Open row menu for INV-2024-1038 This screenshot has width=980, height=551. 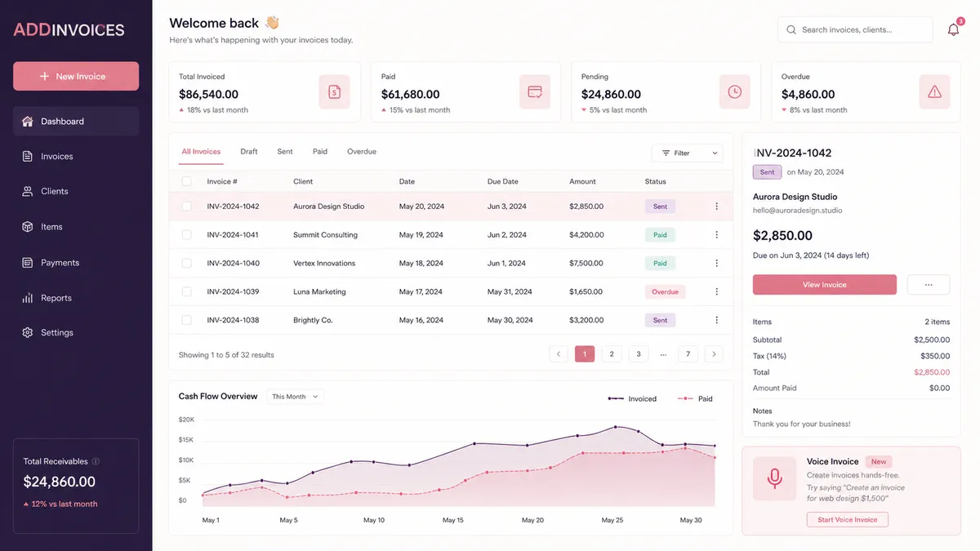pyautogui.click(x=717, y=320)
